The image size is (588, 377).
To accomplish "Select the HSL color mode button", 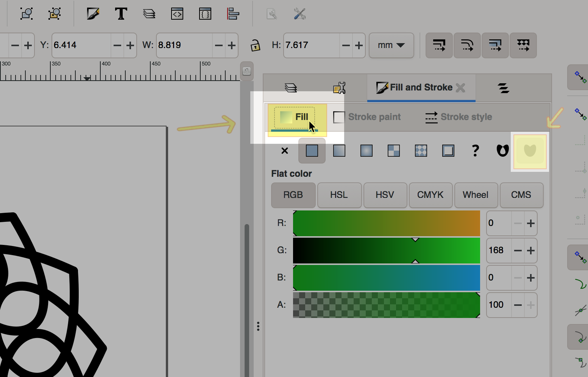I will click(x=339, y=195).
